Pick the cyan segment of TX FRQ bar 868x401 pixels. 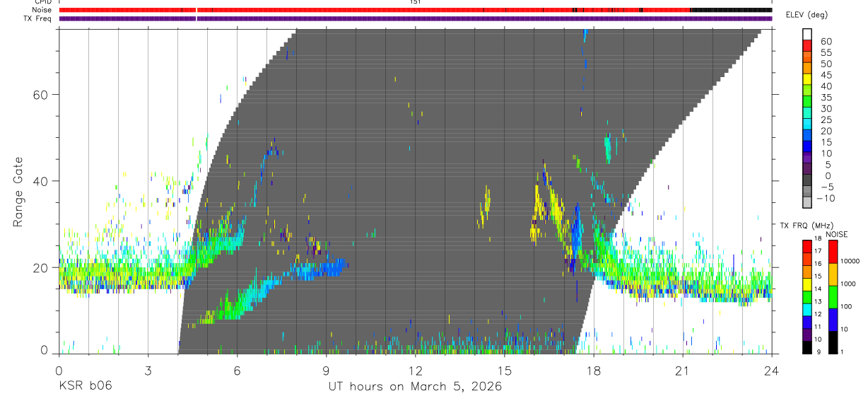coord(807,309)
